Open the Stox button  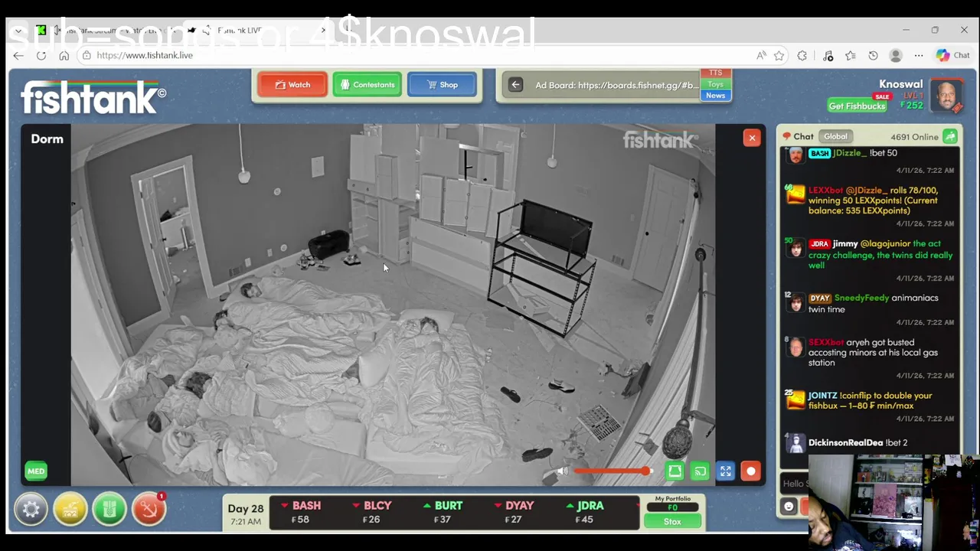672,521
